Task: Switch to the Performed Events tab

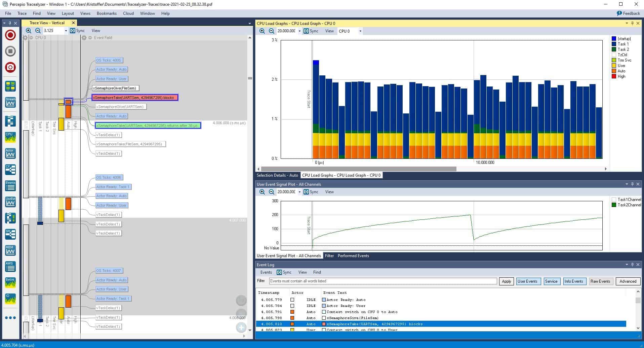Action: [x=353, y=256]
